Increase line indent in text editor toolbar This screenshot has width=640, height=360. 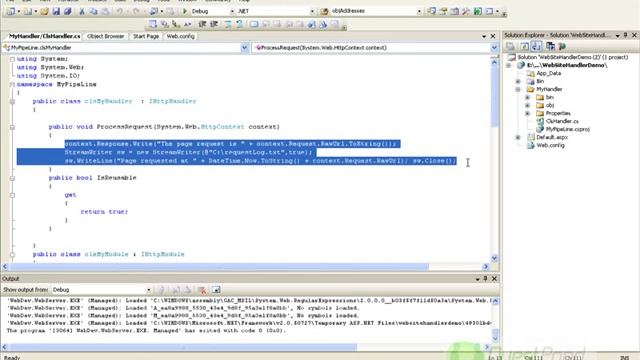coord(214,24)
